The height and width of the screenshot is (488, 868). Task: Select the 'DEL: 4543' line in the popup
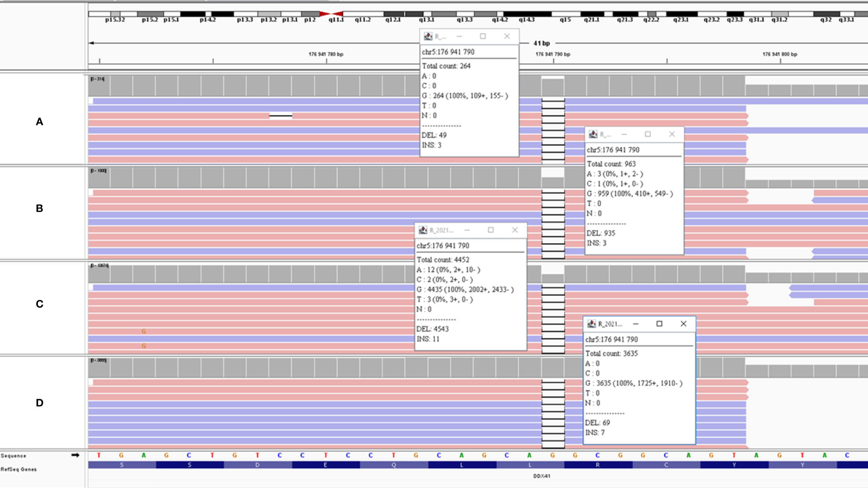click(x=432, y=329)
